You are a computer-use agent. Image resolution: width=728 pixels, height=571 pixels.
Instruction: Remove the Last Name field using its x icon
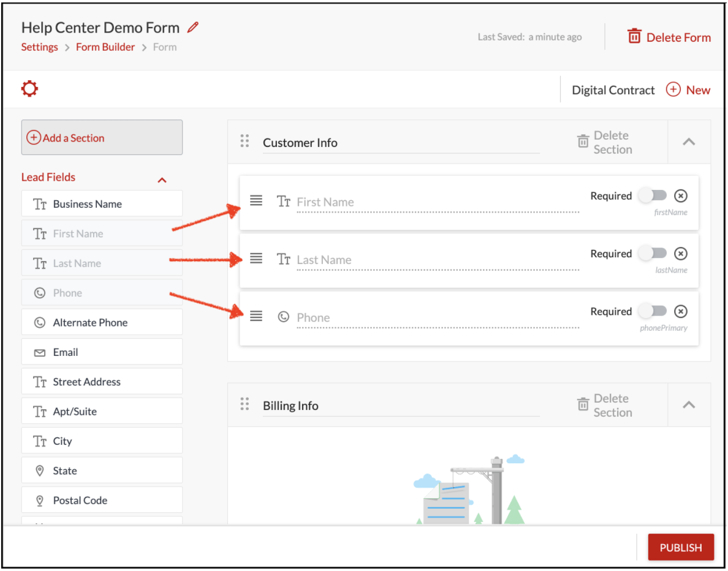pyautogui.click(x=681, y=253)
